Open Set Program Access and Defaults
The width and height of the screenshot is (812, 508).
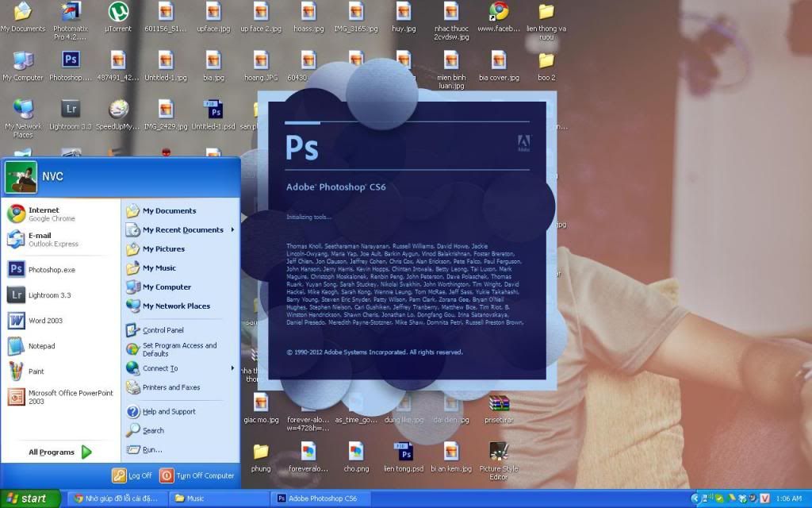click(x=181, y=349)
